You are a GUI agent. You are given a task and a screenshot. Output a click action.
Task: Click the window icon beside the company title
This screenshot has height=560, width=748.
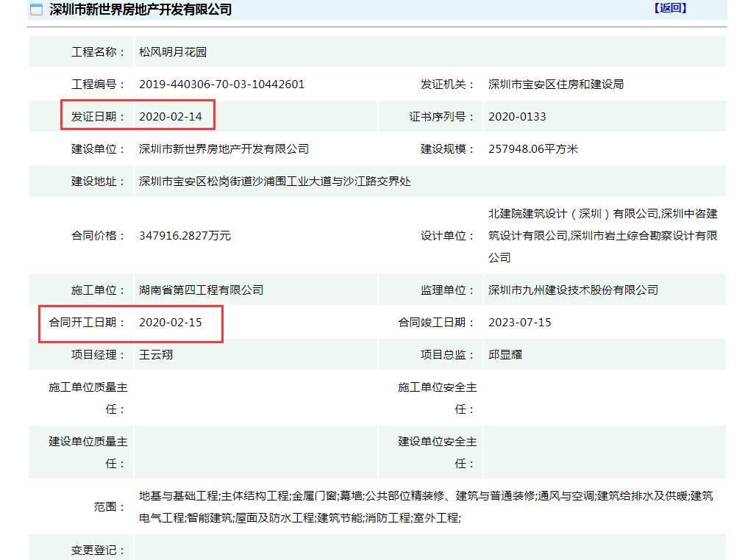click(36, 10)
